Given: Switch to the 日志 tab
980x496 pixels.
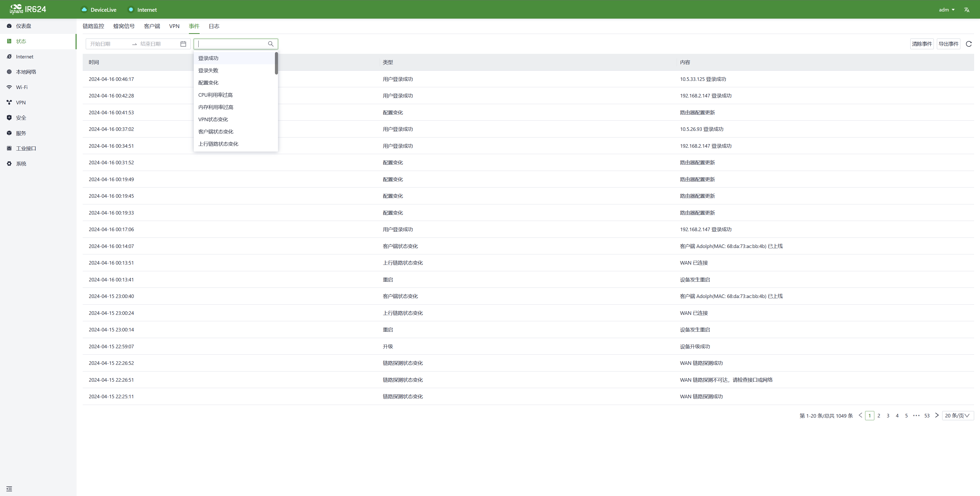Looking at the screenshot, I should point(214,26).
